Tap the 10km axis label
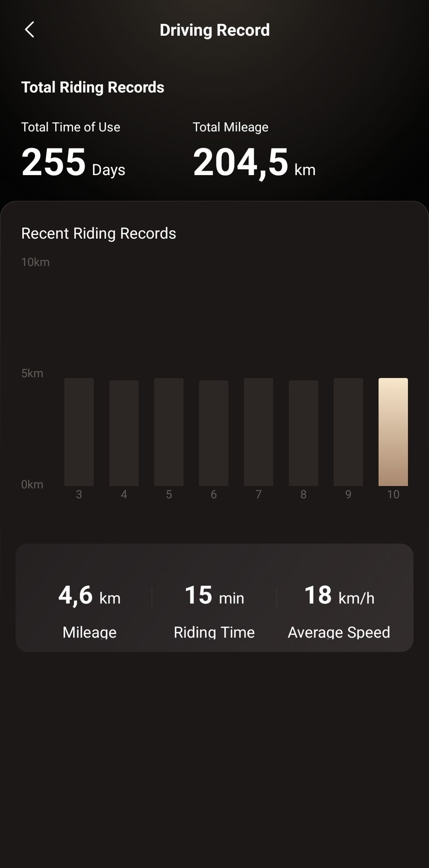This screenshot has height=868, width=429. pos(35,262)
